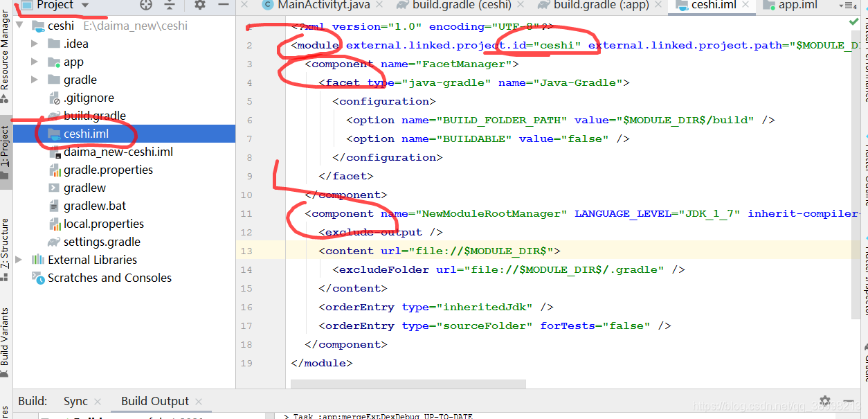868x419 pixels.
Task: Select .gitignore in the project tree
Action: point(89,98)
